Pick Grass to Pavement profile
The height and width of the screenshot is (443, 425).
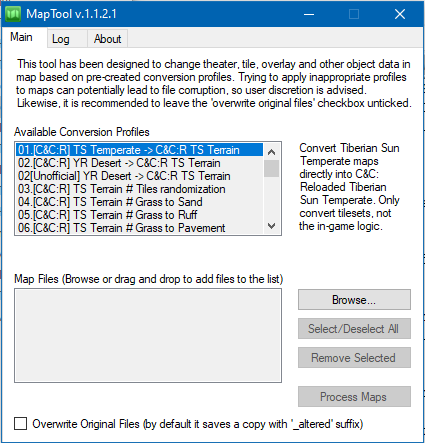(x=139, y=228)
